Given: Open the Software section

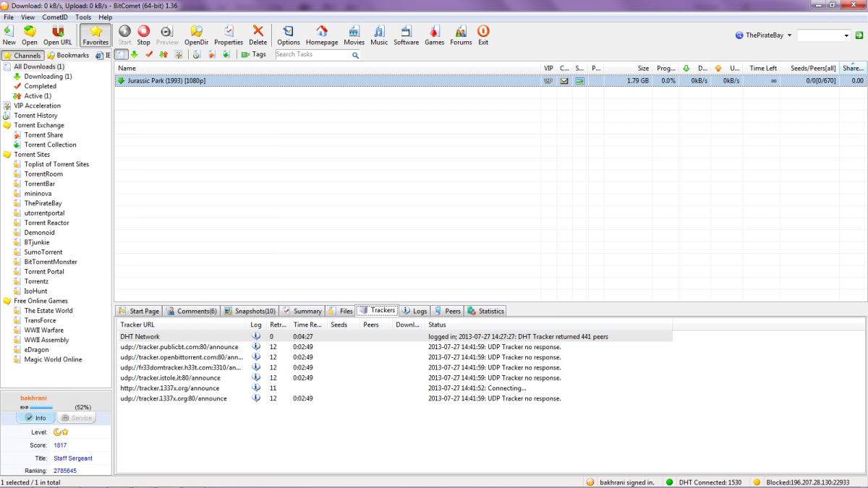Looking at the screenshot, I should (x=406, y=35).
